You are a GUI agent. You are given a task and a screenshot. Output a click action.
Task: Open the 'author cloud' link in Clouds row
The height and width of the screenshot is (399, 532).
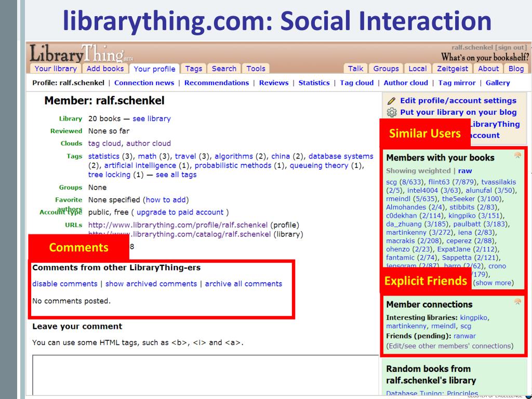149,143
